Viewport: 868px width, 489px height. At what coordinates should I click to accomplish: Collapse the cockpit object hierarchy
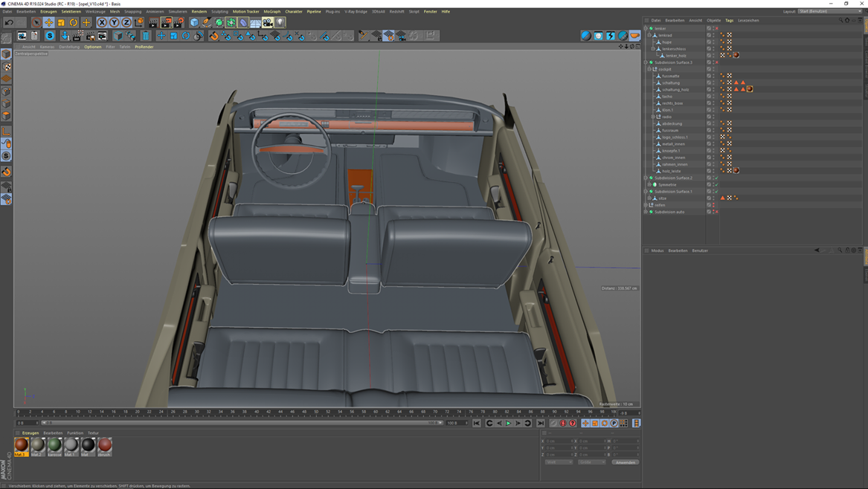[649, 69]
